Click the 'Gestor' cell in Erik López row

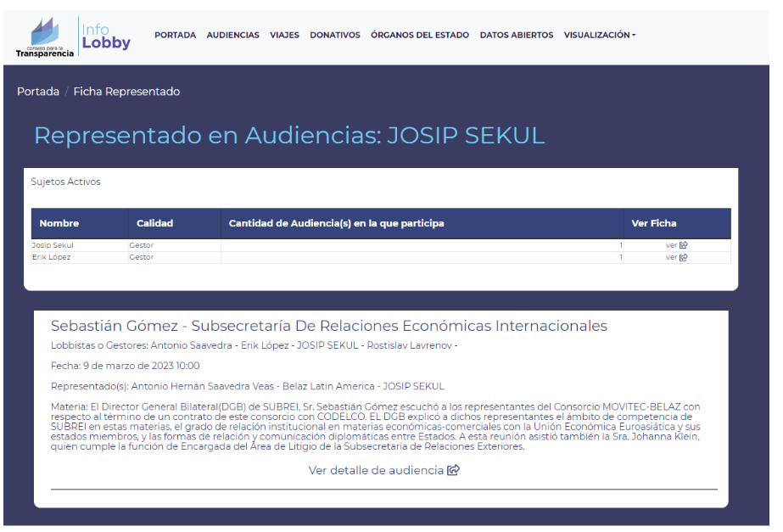pos(174,257)
